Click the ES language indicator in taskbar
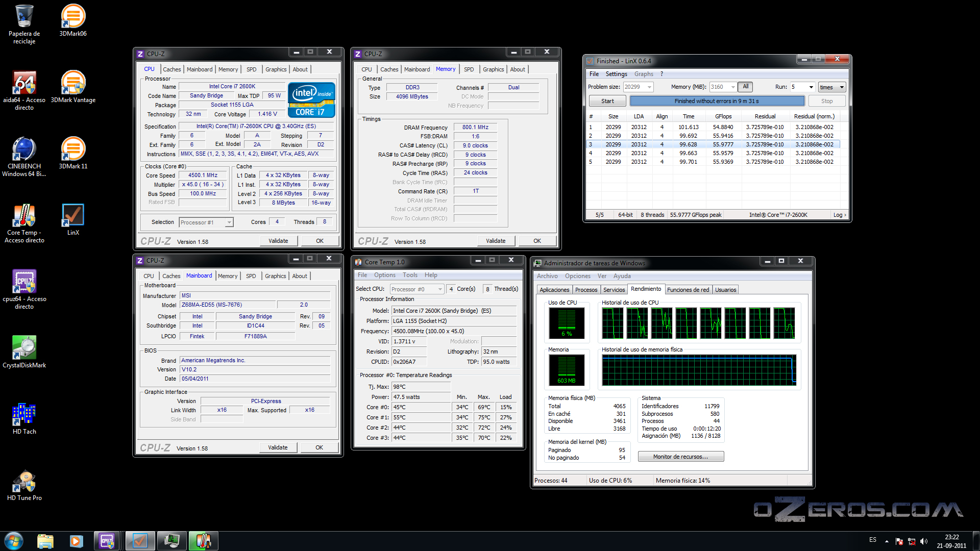Image resolution: width=980 pixels, height=551 pixels. [873, 540]
